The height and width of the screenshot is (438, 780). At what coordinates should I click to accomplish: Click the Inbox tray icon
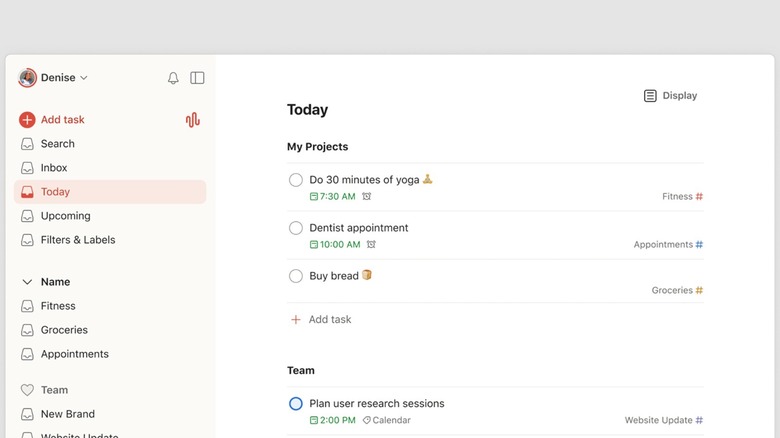[27, 168]
